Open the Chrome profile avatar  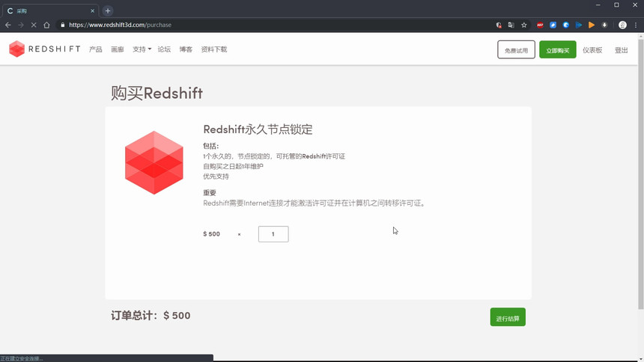point(622,25)
